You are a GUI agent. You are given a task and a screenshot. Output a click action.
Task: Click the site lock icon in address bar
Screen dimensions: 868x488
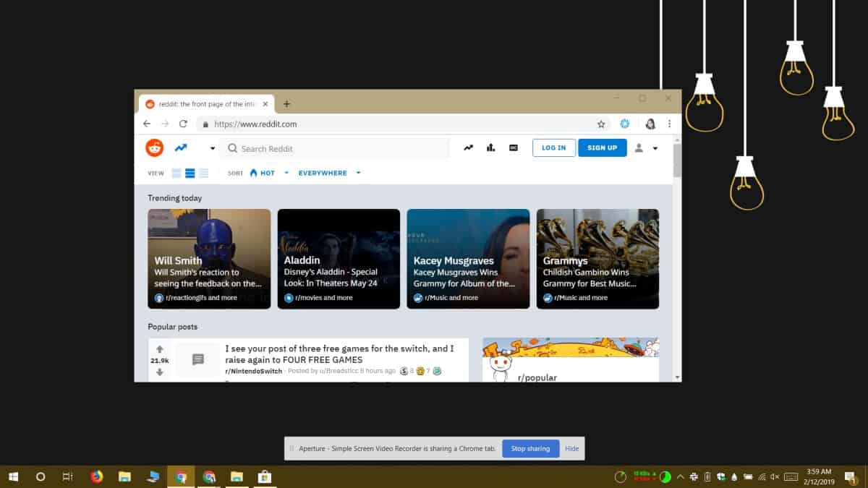[x=206, y=124]
